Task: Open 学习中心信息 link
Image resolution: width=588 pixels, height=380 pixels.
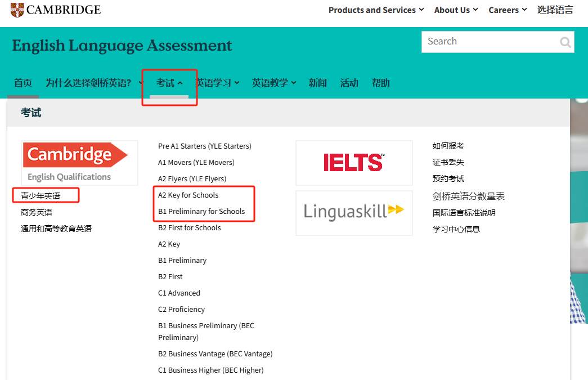Action: [456, 229]
